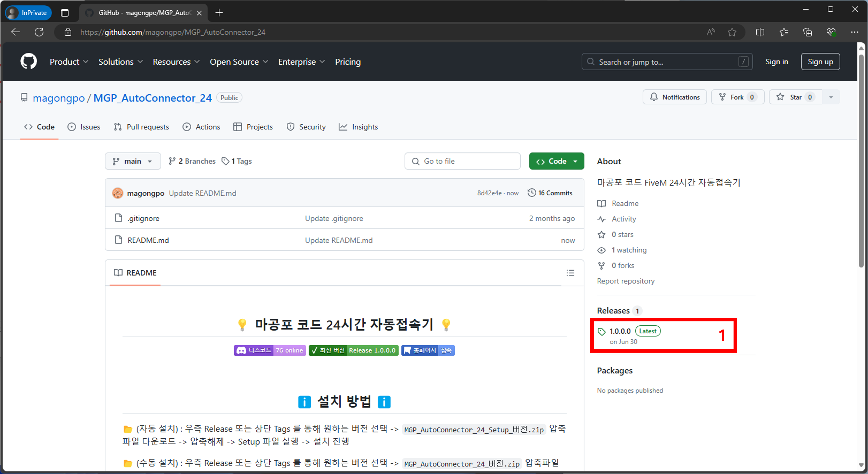Image resolution: width=868 pixels, height=474 pixels.
Task: Click the Go to file input
Action: point(462,161)
